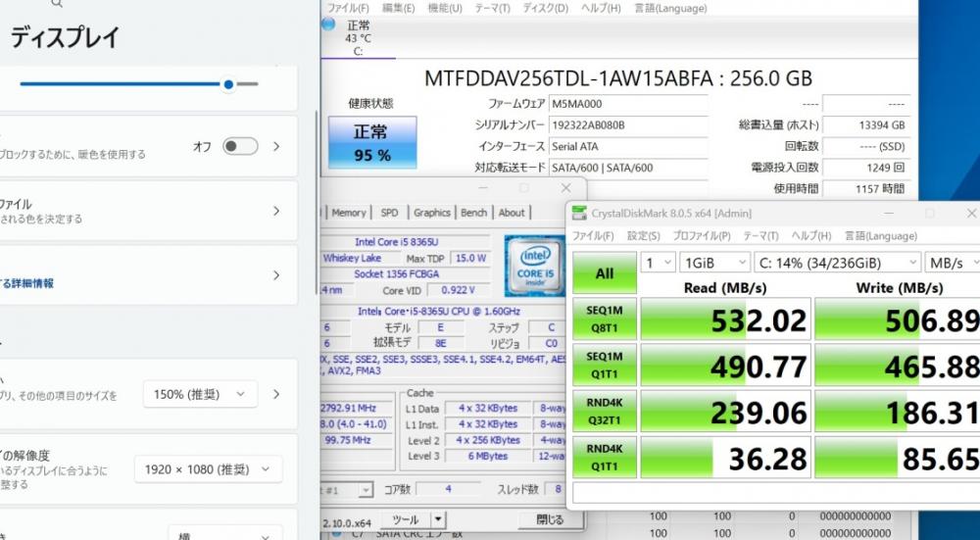Click the green All benchmark button

605,272
